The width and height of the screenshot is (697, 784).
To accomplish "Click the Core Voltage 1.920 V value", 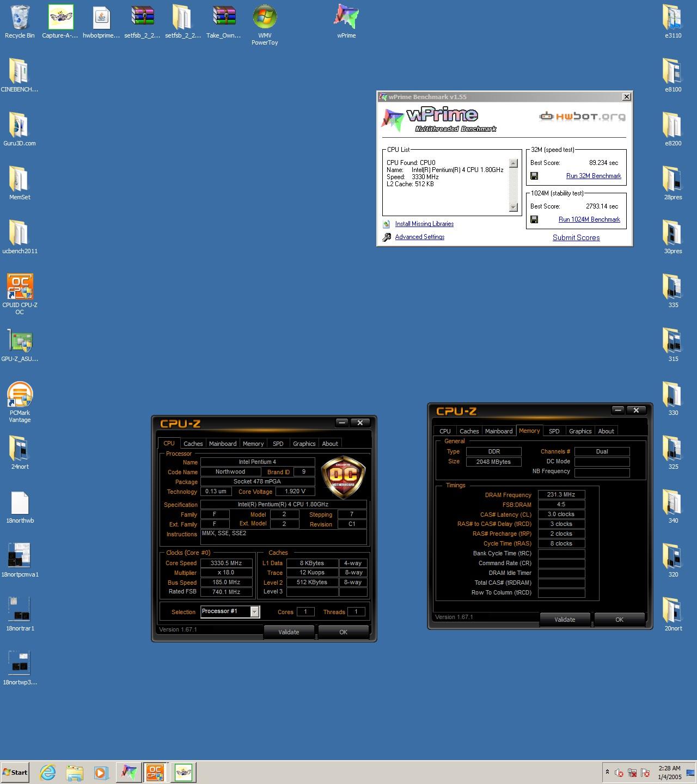I will [295, 491].
